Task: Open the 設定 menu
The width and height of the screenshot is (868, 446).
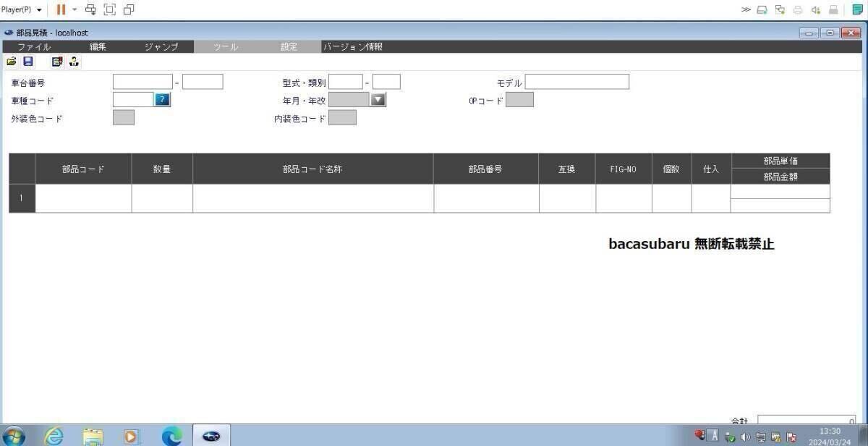Action: 289,46
